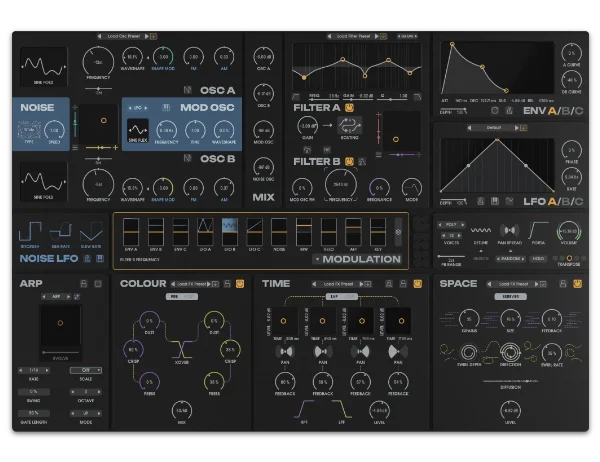Enable the Colour effect power button

241,284
